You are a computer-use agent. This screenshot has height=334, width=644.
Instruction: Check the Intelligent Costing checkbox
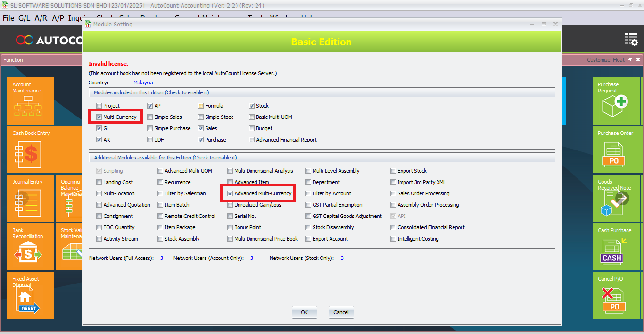tap(393, 239)
